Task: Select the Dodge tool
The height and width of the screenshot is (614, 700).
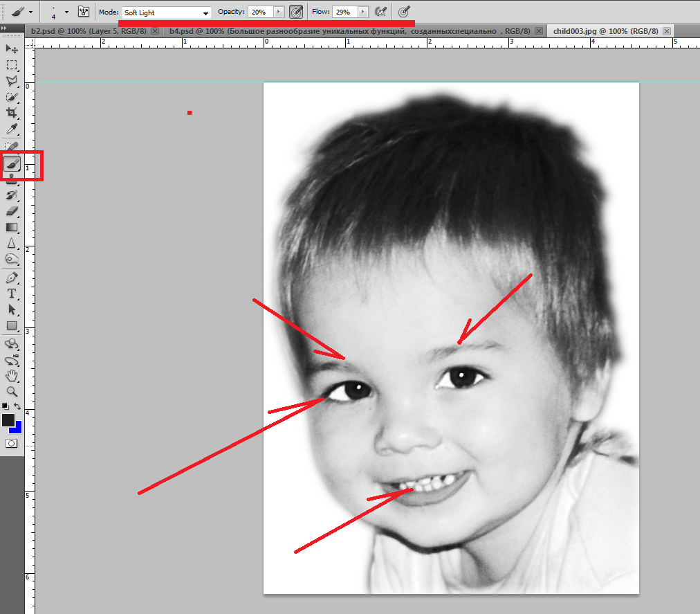Action: click(x=12, y=260)
